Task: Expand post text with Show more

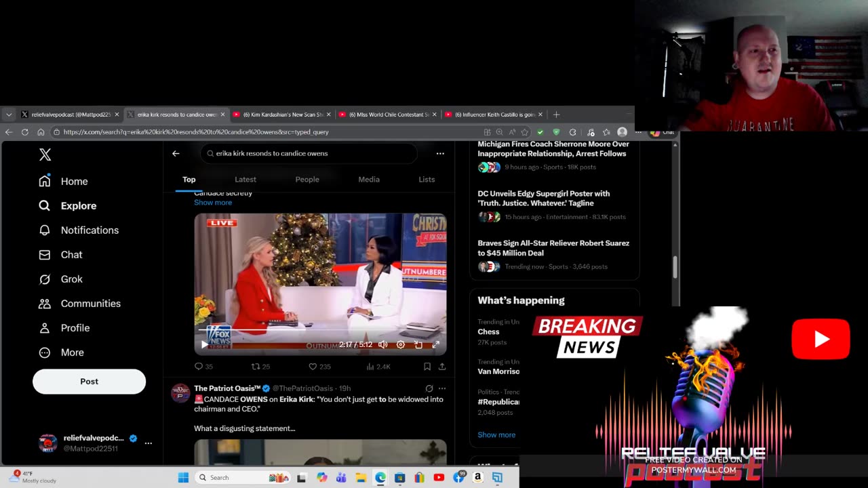Action: 213,203
